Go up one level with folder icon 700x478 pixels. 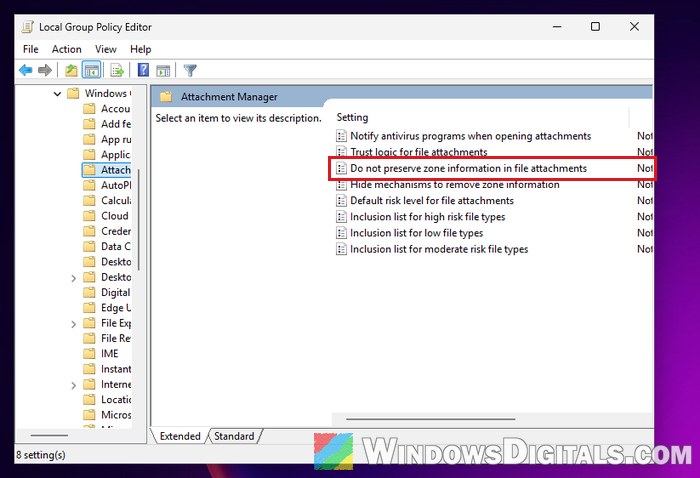(71, 70)
